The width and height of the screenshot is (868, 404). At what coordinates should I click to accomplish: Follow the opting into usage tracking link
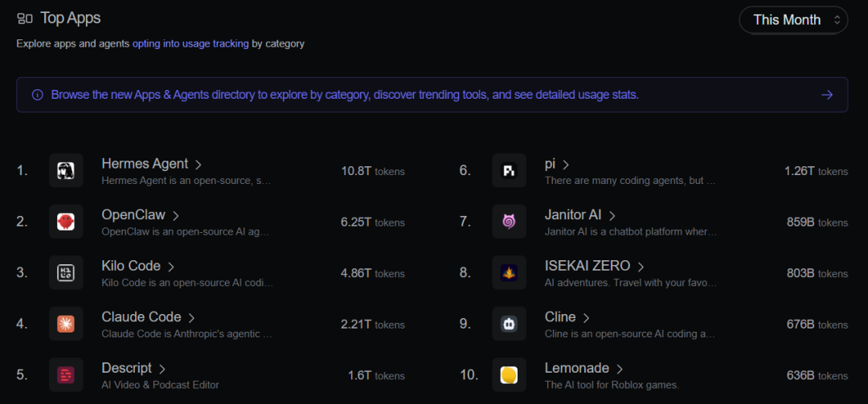[x=190, y=43]
